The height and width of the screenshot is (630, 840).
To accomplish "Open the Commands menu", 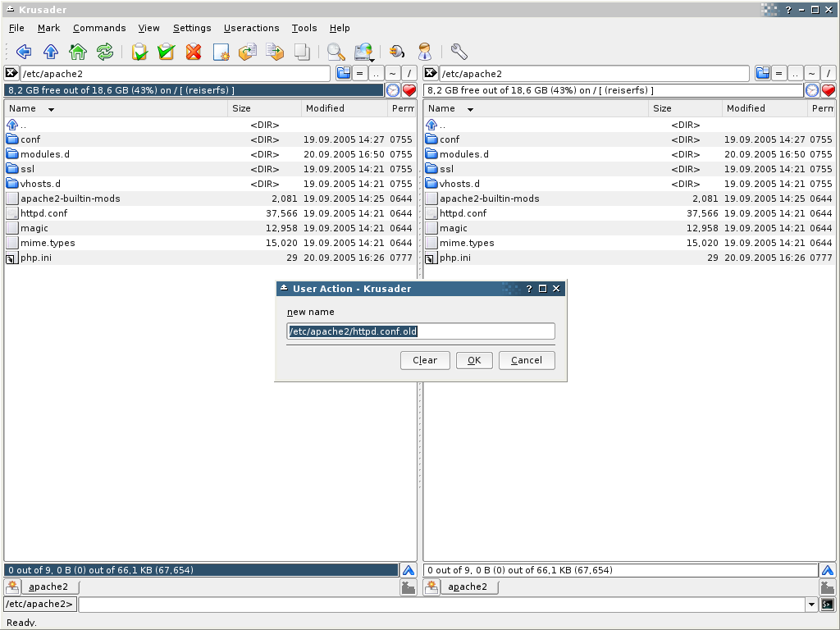I will [x=99, y=28].
